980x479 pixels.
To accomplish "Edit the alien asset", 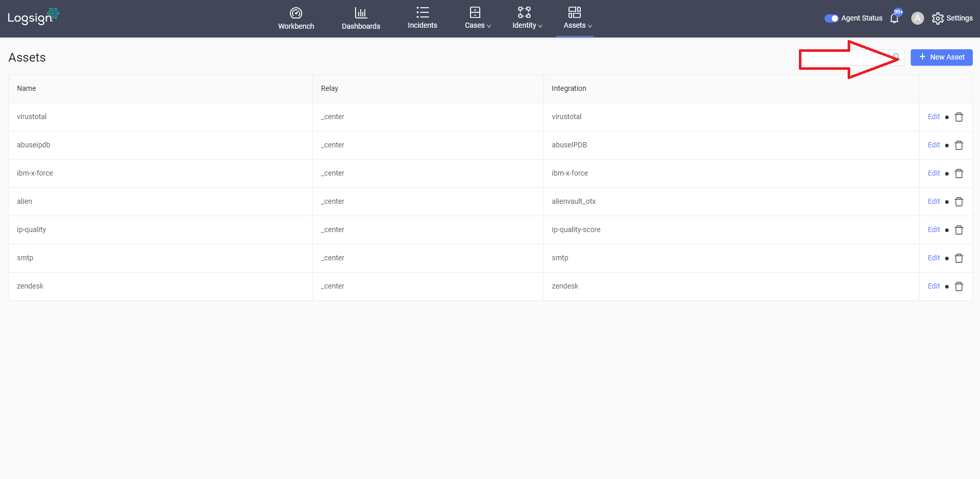I will point(934,201).
